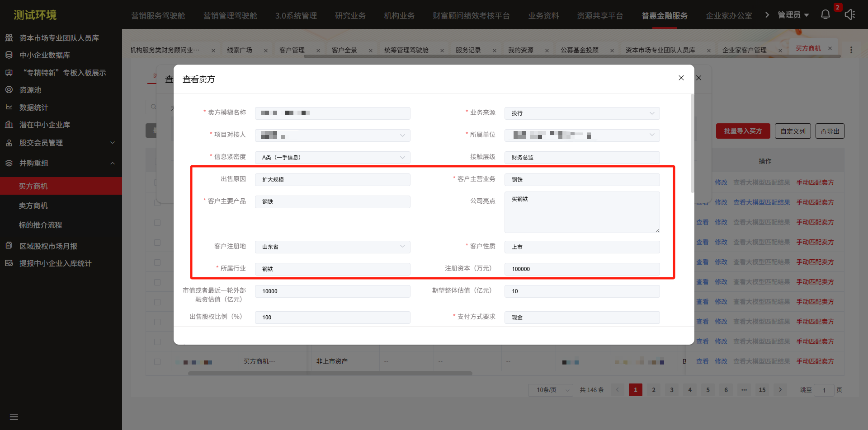The height and width of the screenshot is (430, 868).
Task: Open the 管理员 user dropdown
Action: (x=793, y=15)
